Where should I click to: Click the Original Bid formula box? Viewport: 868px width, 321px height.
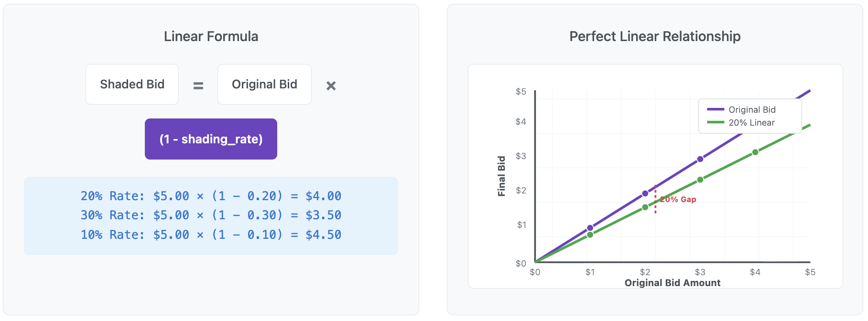click(264, 85)
